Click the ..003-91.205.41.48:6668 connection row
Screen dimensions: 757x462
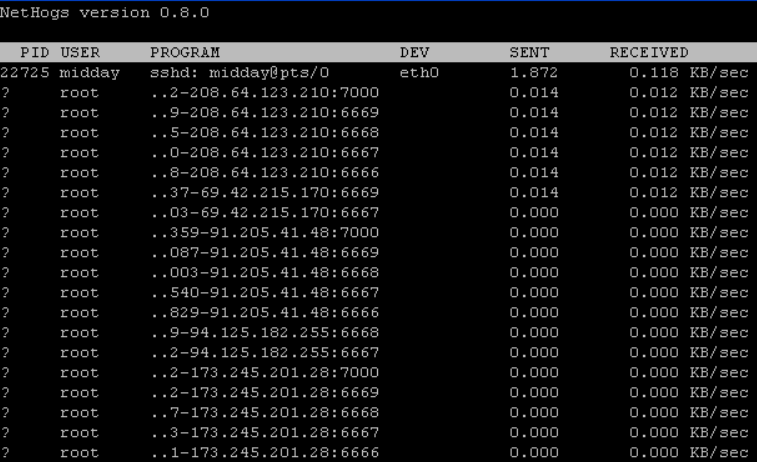point(375,273)
